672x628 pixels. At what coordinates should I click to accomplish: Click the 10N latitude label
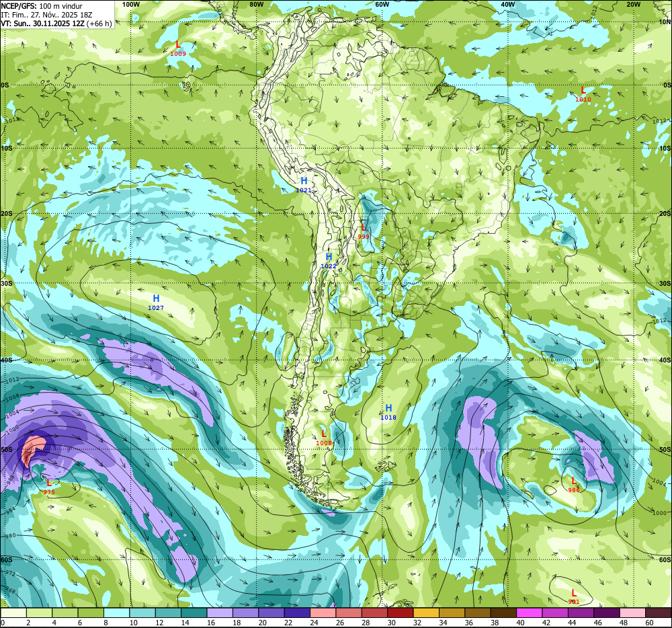point(665,22)
